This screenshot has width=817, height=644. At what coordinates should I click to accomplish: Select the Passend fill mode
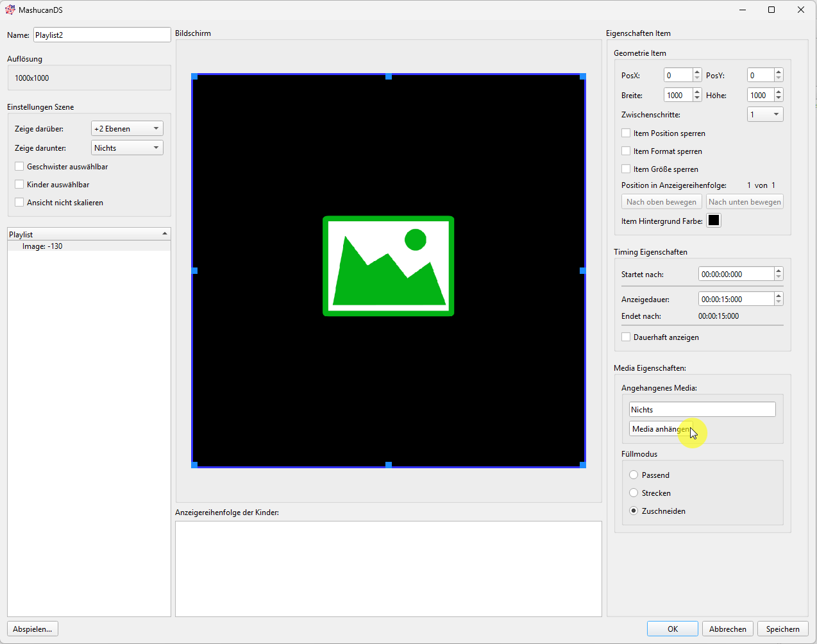coord(634,475)
